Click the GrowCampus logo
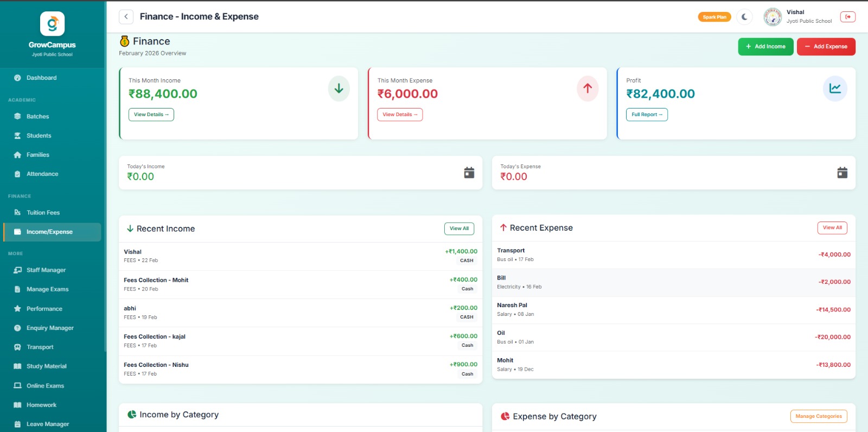 (52, 24)
